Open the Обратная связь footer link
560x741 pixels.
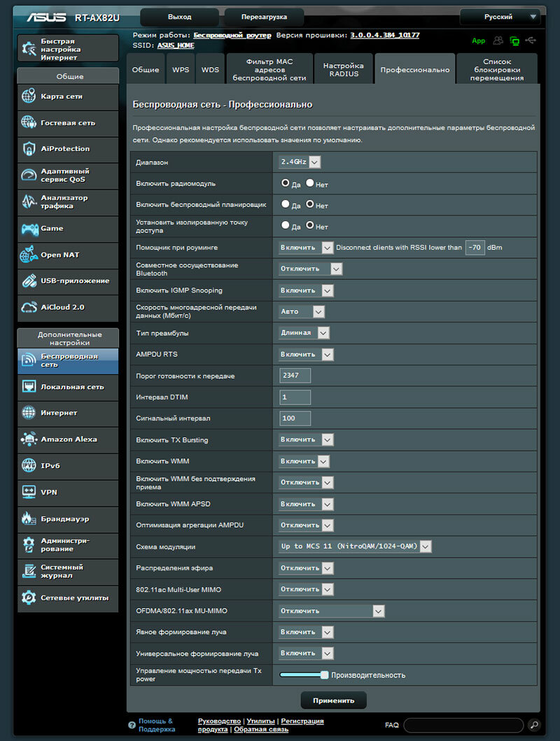click(x=261, y=729)
